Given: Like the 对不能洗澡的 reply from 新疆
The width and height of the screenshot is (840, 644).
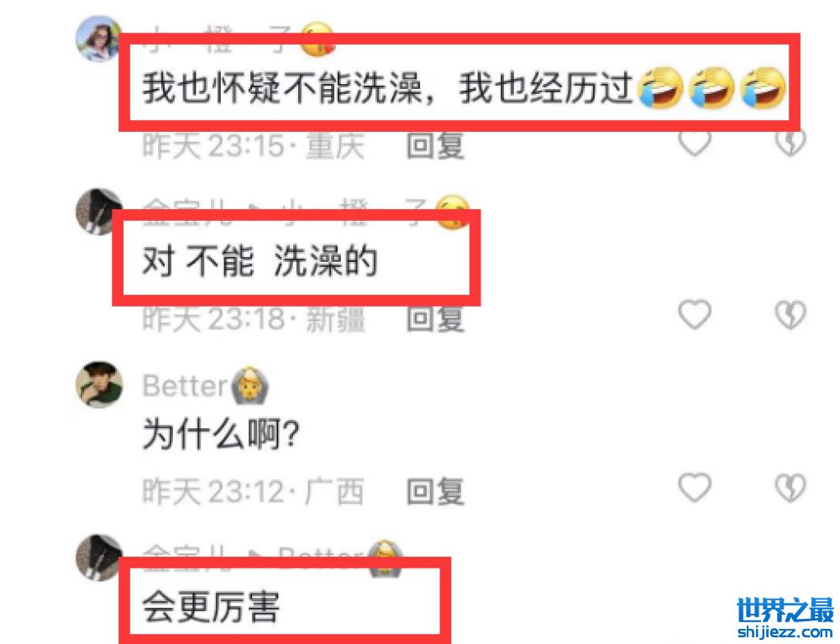Looking at the screenshot, I should [695, 314].
